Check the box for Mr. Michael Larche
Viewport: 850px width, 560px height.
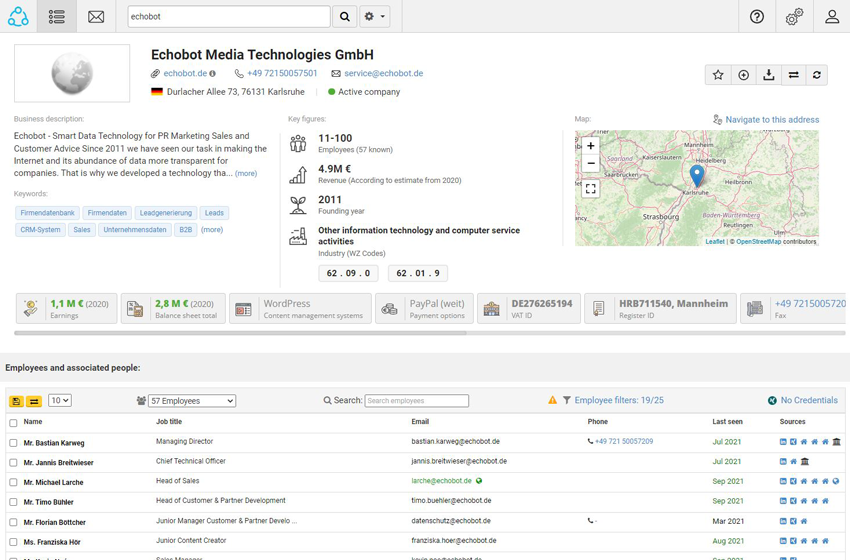(13, 482)
